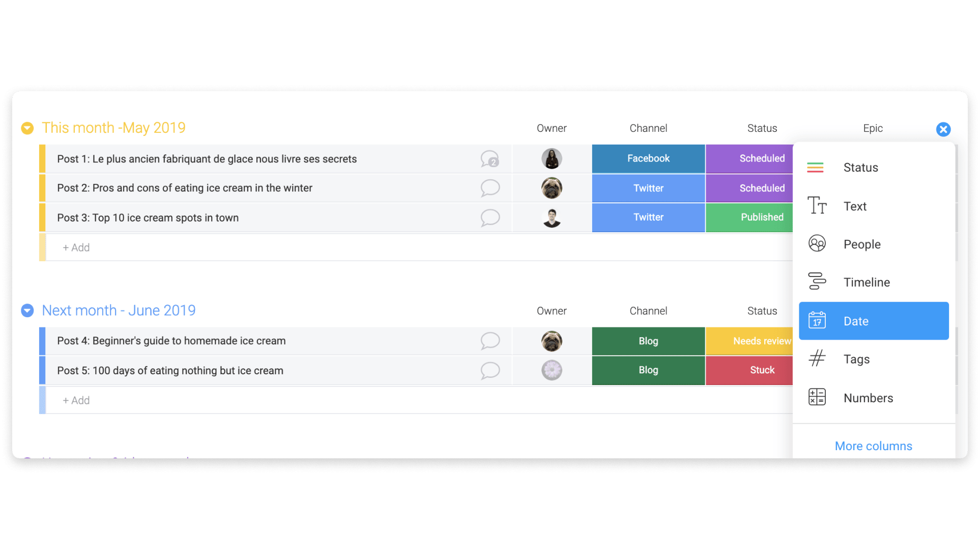The width and height of the screenshot is (980, 550).
Task: Close the column type picker
Action: click(x=943, y=129)
